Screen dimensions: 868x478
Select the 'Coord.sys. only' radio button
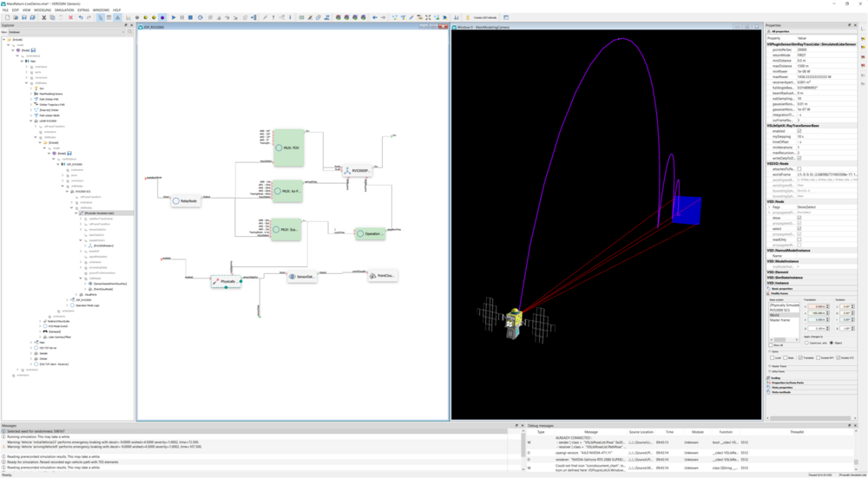click(806, 343)
